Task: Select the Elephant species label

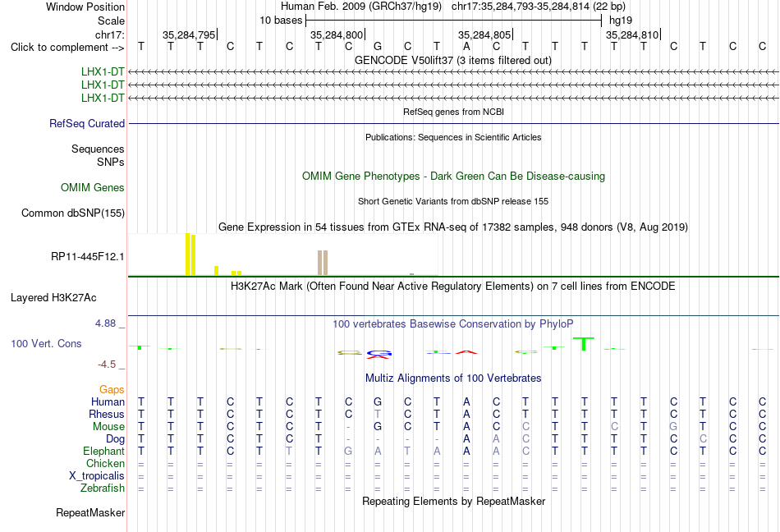Action: click(103, 451)
